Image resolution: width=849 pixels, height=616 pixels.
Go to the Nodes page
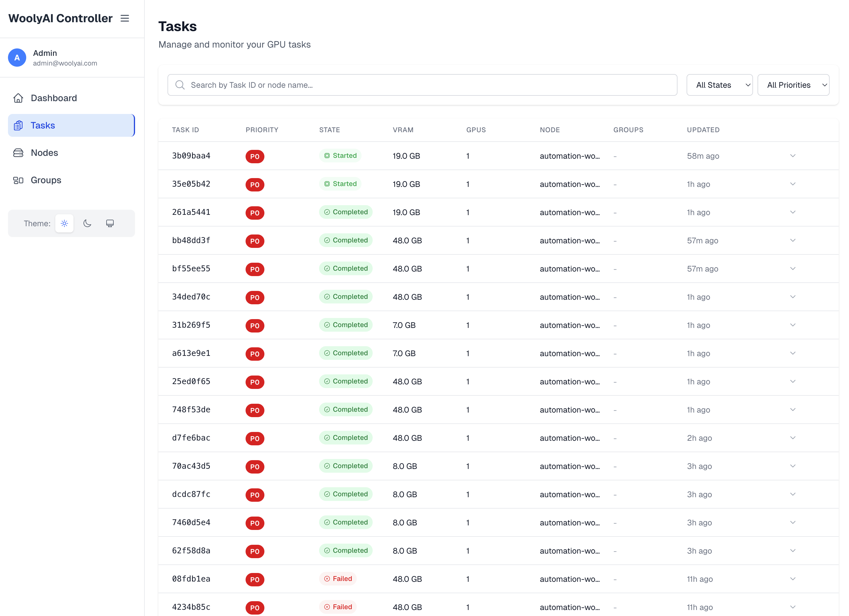click(44, 153)
